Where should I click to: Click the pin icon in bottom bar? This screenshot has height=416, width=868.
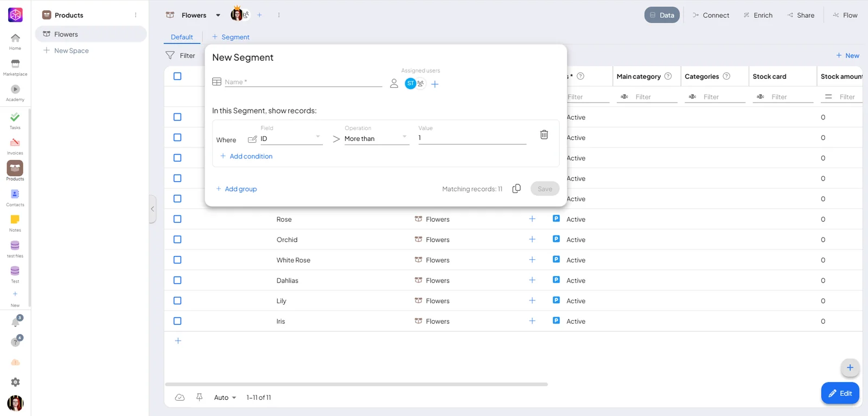(199, 397)
